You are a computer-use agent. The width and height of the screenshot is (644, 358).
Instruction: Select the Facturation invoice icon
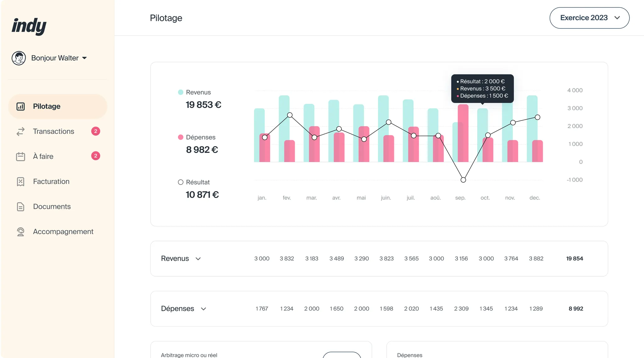click(x=20, y=182)
